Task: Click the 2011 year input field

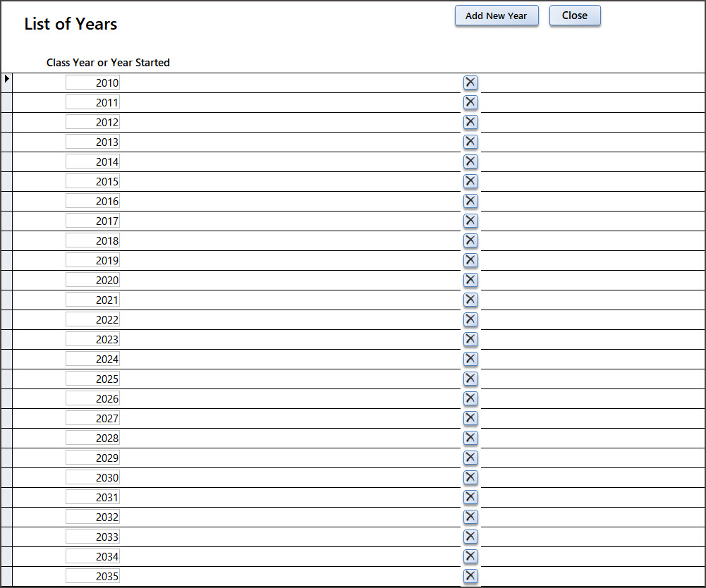Action: (93, 102)
